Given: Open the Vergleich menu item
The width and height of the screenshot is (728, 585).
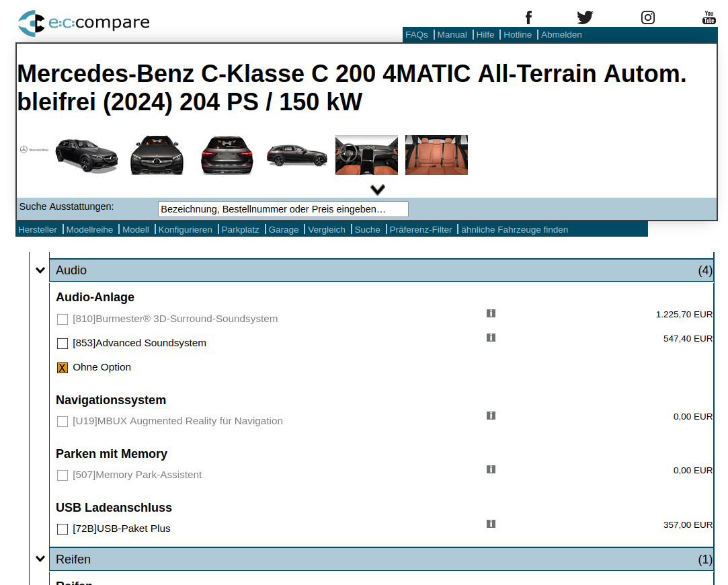Looking at the screenshot, I should (x=327, y=230).
